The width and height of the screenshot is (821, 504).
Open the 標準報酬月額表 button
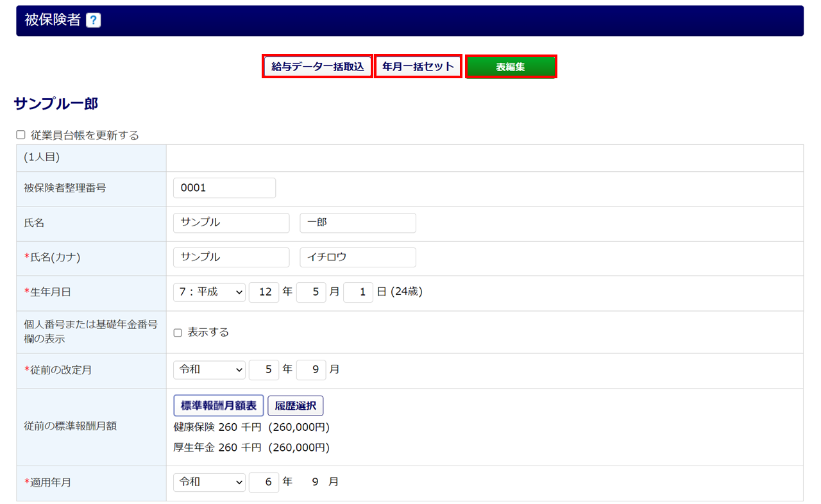219,406
